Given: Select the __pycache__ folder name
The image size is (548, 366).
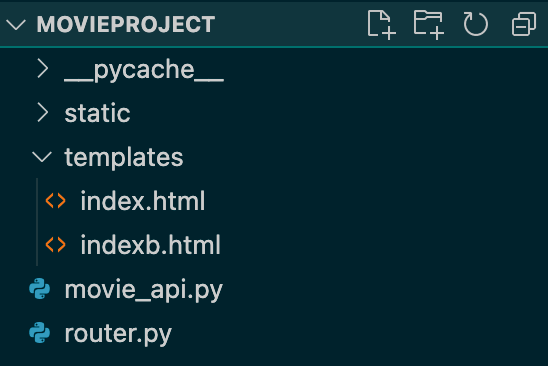Looking at the screenshot, I should coord(144,71).
